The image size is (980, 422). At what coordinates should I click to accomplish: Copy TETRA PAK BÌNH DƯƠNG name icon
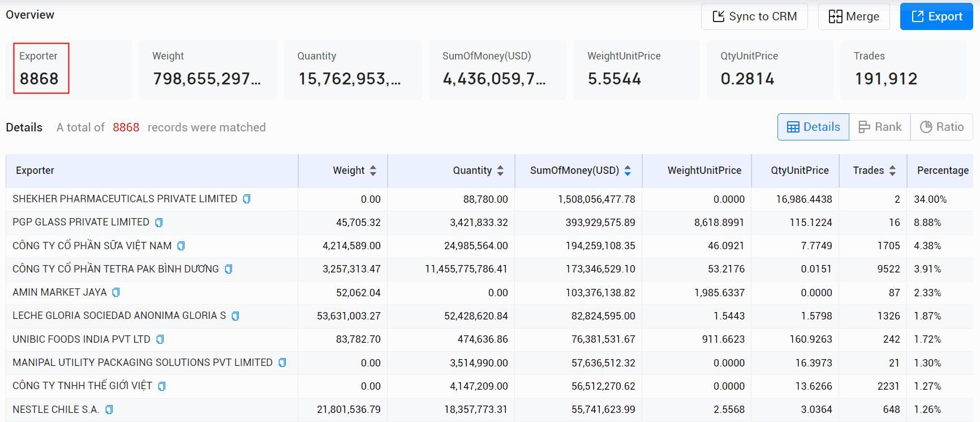(229, 269)
